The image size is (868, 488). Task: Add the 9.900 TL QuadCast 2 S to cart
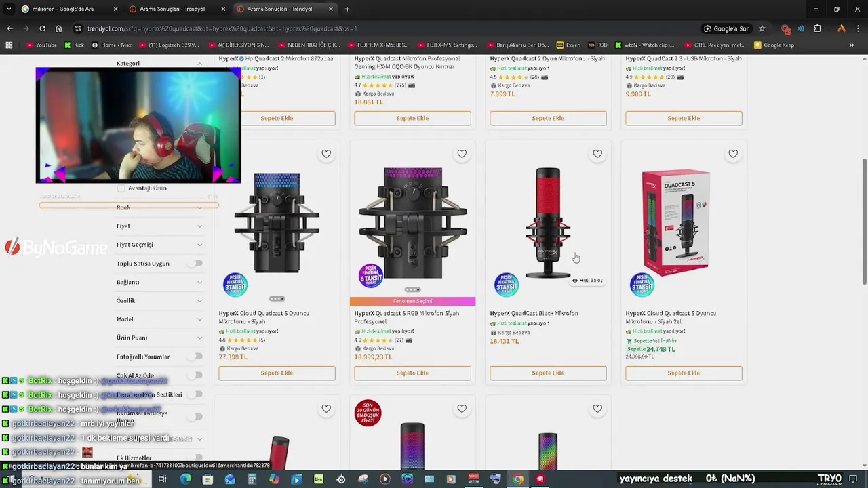tap(684, 118)
